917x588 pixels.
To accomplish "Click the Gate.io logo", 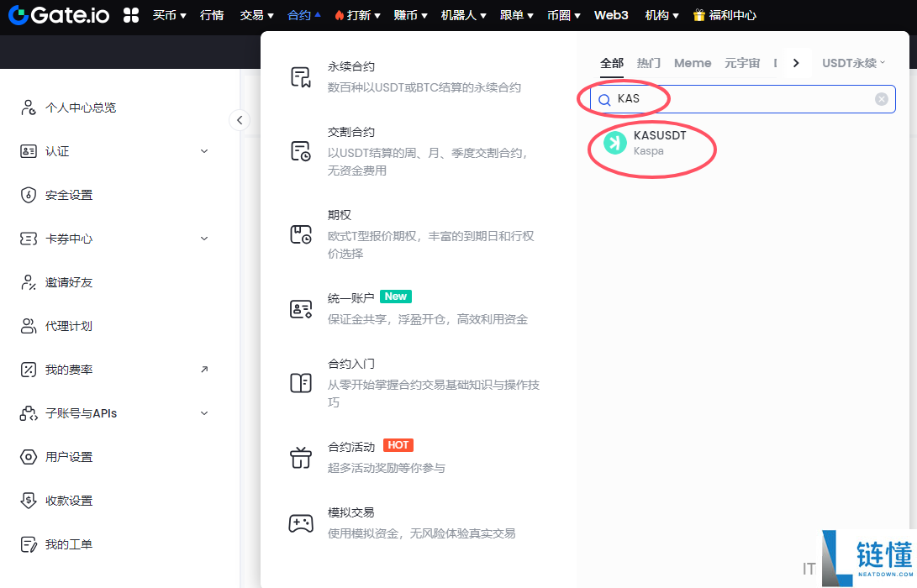I will (x=59, y=15).
